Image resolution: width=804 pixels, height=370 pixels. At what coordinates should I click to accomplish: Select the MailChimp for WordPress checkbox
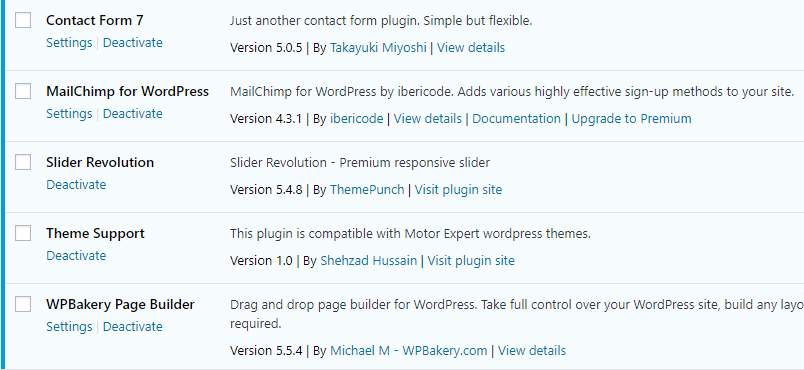(23, 91)
